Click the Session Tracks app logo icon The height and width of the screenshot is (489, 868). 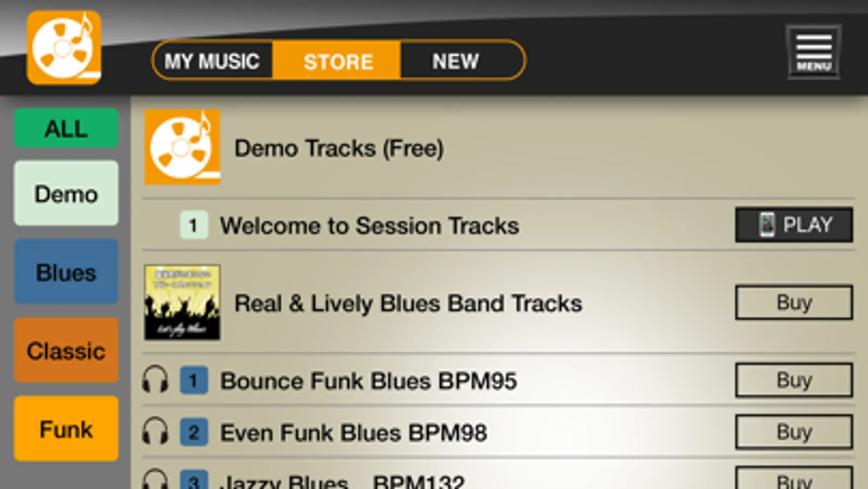(x=64, y=48)
